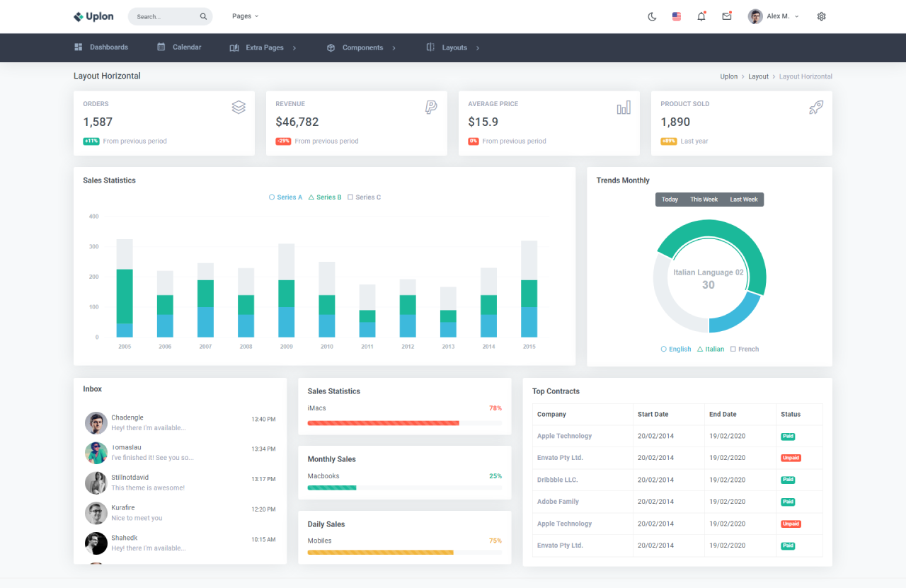
Task: Click Dribbble LLC. company cell
Action: pos(583,480)
